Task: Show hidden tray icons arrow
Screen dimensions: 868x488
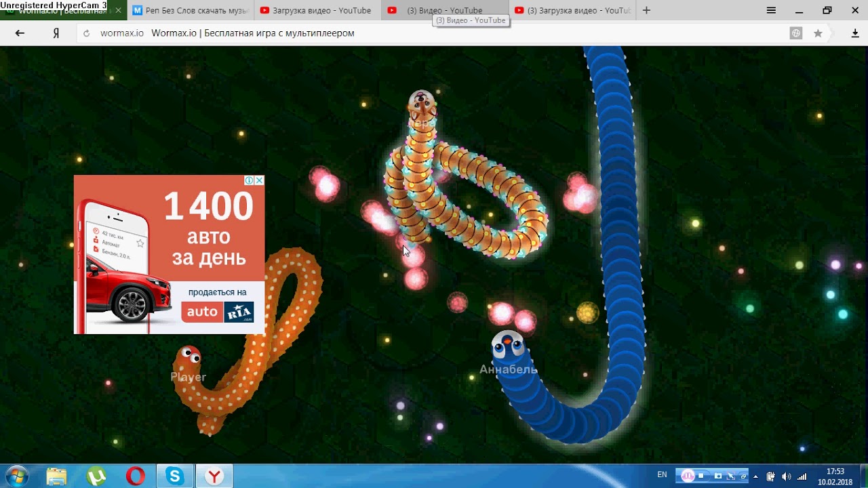Action: (x=755, y=476)
